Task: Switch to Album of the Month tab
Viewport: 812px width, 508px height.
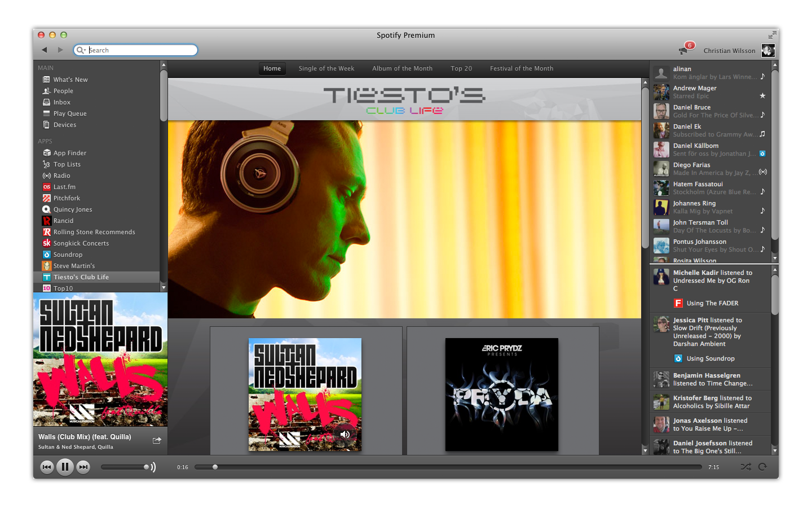Action: click(x=402, y=68)
